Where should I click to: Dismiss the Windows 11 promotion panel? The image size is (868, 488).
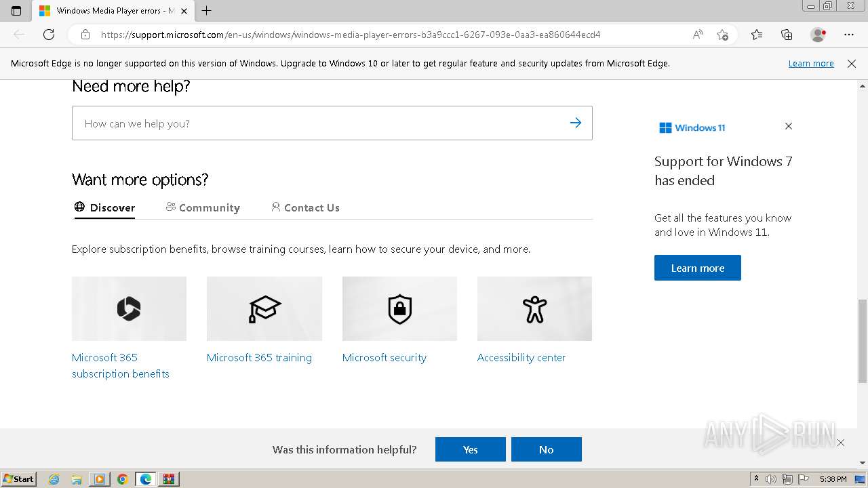click(x=789, y=126)
